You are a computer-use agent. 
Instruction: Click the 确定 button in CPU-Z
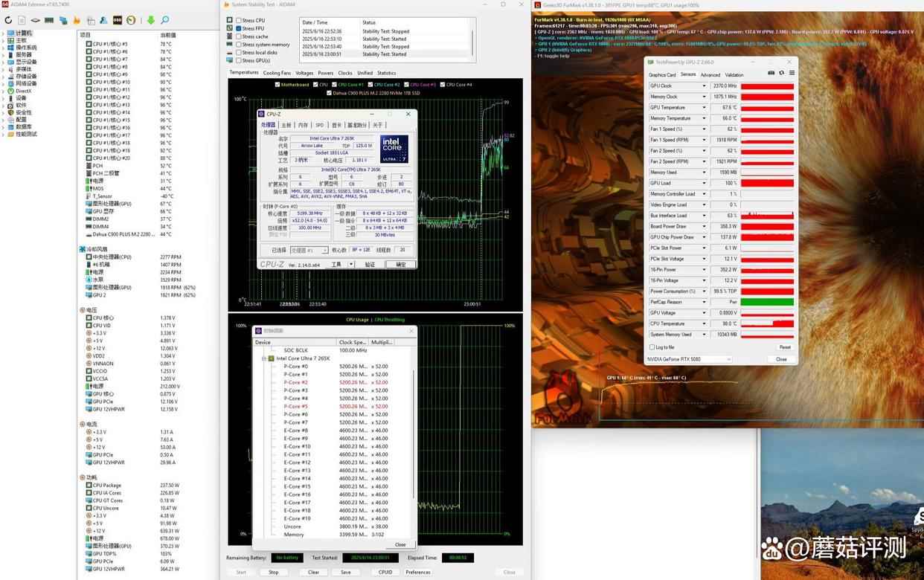click(401, 264)
